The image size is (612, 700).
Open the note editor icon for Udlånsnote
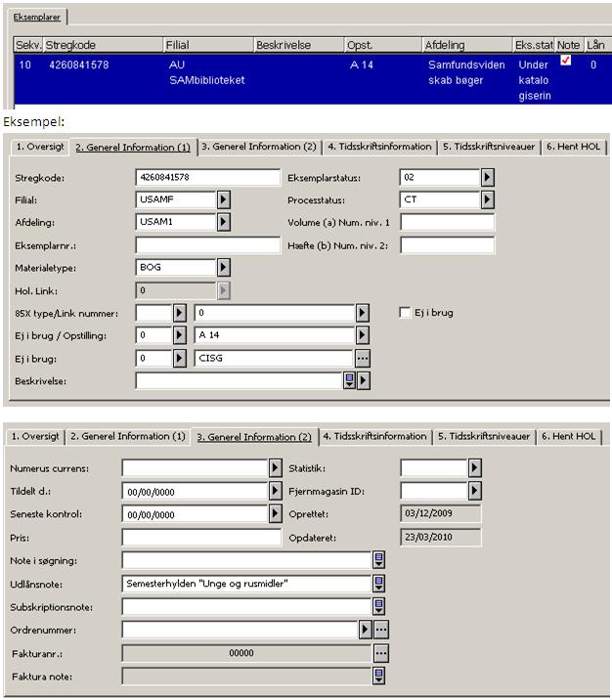378,584
